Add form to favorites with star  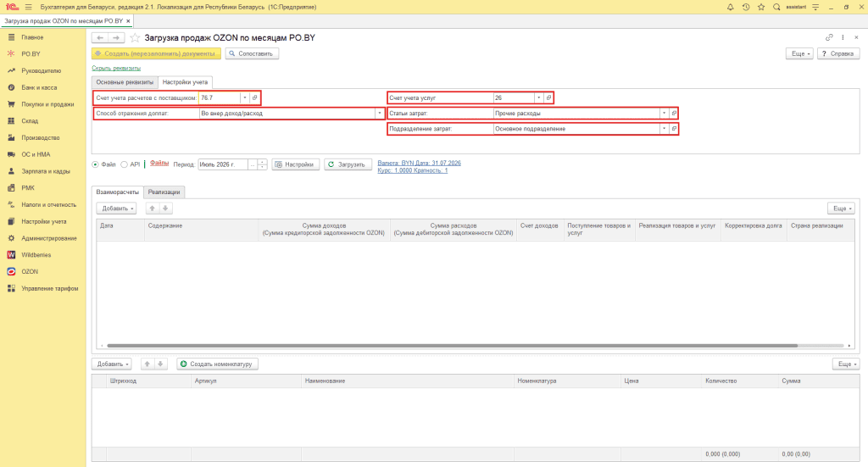point(135,37)
